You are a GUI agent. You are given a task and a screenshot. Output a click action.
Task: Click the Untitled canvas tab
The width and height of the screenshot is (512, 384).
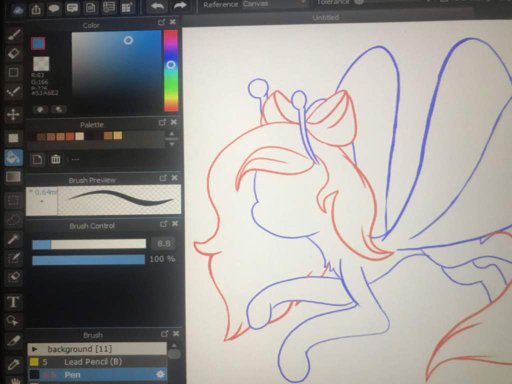point(326,17)
